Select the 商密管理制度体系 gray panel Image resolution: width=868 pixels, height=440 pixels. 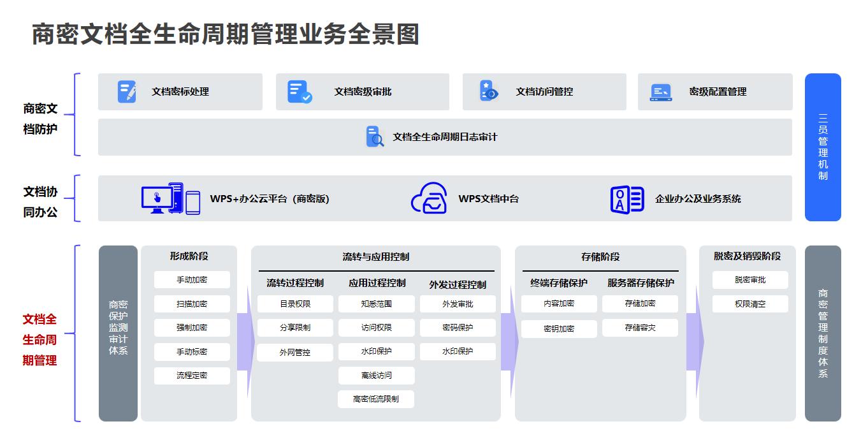(x=823, y=333)
